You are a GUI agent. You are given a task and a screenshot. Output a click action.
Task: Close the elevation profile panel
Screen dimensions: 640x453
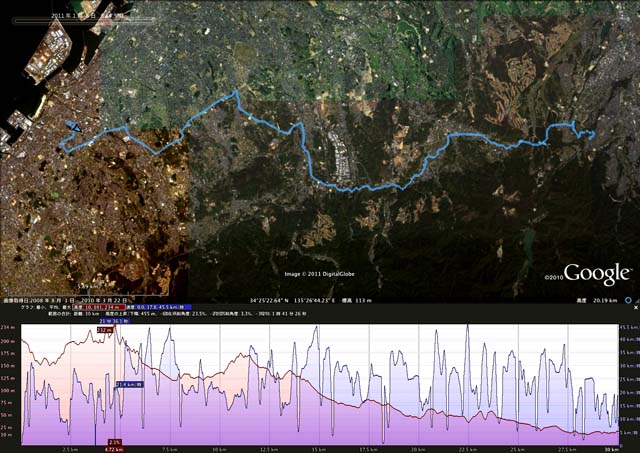636,307
